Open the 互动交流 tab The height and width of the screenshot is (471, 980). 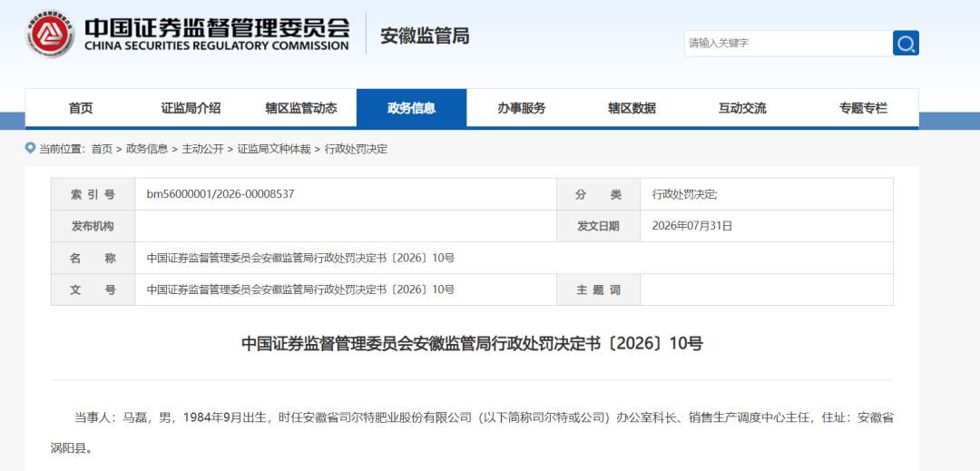742,108
